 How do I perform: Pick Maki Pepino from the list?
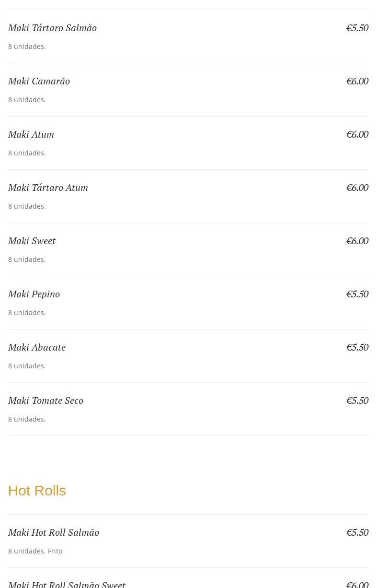[x=34, y=294]
